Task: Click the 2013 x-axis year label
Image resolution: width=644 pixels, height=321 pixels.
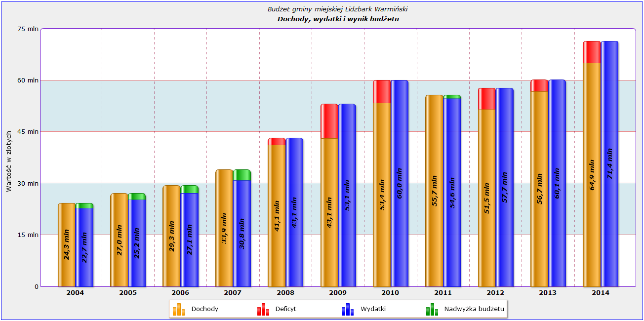Action: pyautogui.click(x=548, y=293)
